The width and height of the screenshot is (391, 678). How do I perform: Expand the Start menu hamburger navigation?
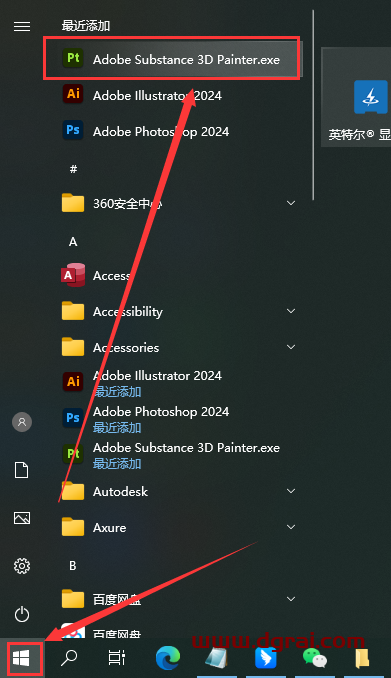click(22, 26)
